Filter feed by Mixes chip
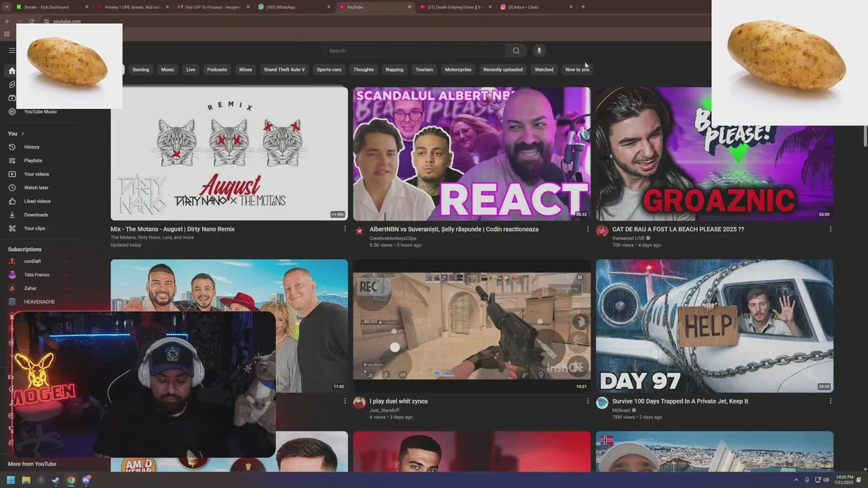The image size is (868, 488). (245, 70)
